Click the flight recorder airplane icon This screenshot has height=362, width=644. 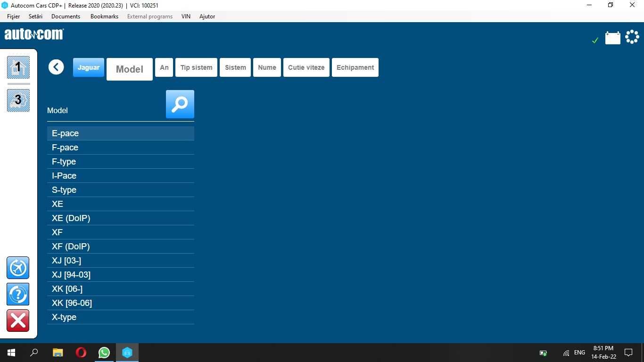coord(18,268)
